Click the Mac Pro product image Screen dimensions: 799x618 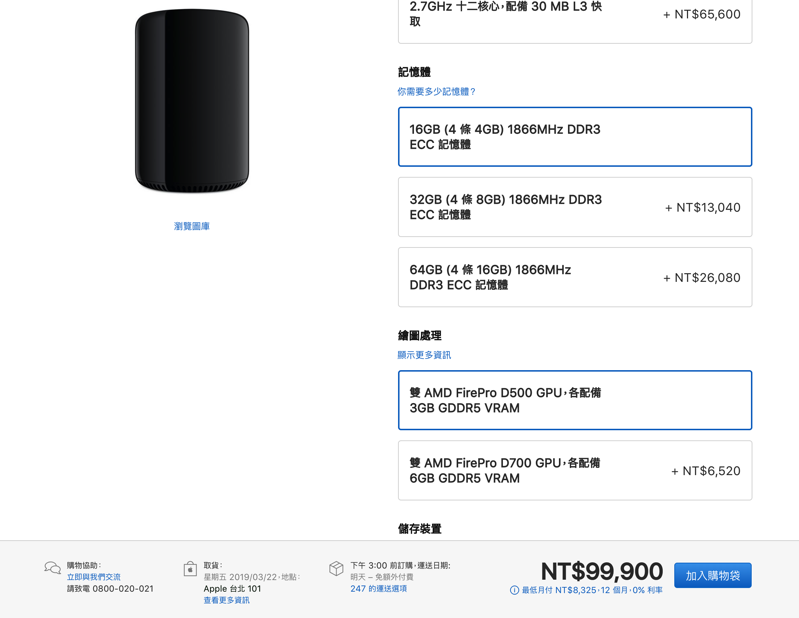coord(192,101)
